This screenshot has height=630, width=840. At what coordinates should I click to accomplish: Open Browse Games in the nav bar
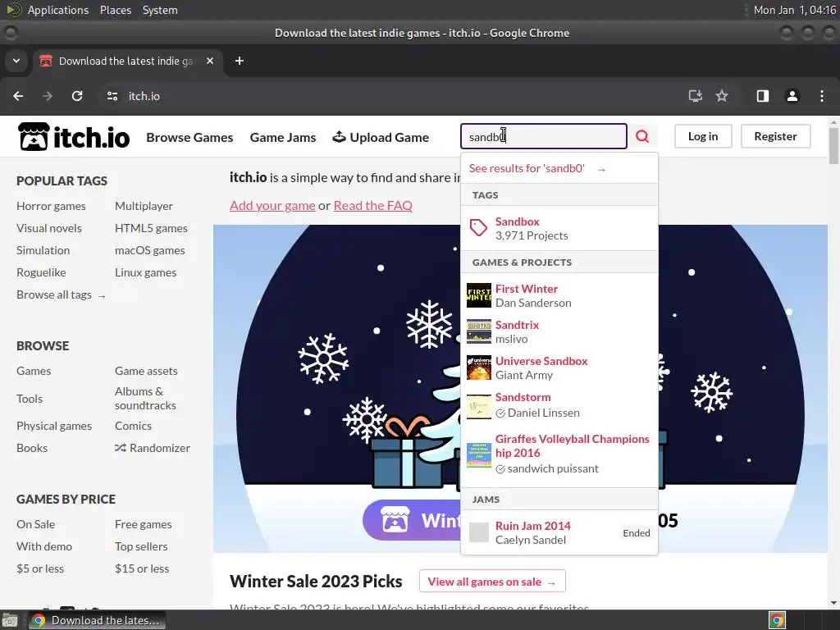(189, 137)
